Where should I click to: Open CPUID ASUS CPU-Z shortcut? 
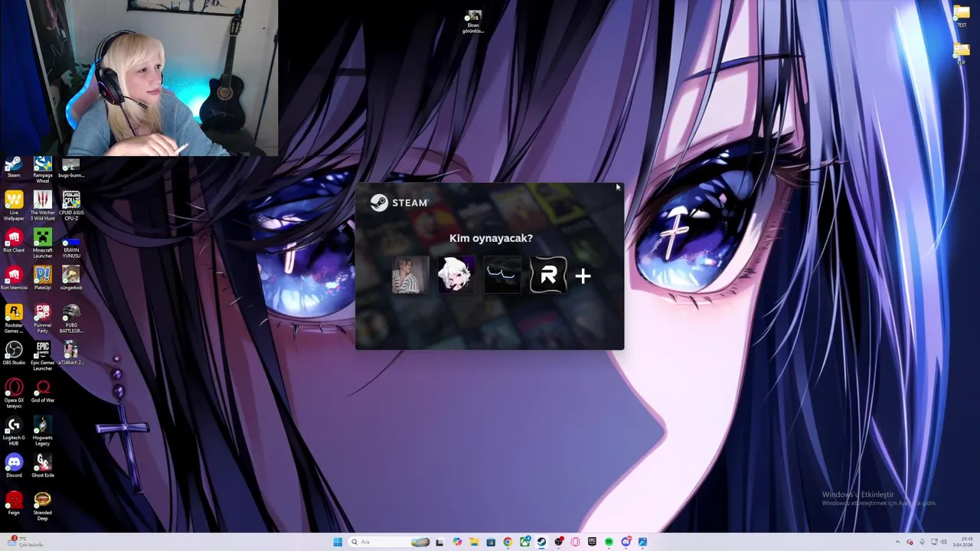(x=71, y=206)
